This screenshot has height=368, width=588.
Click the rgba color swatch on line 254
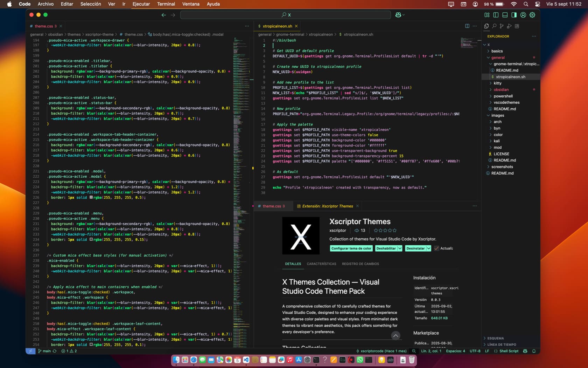(x=91, y=345)
